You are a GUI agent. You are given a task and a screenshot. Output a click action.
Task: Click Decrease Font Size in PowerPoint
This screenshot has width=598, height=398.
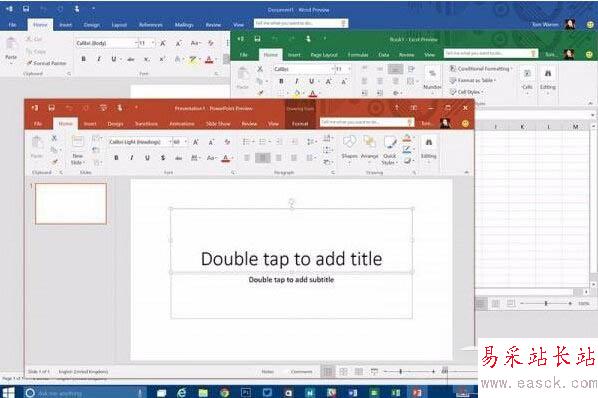point(211,142)
